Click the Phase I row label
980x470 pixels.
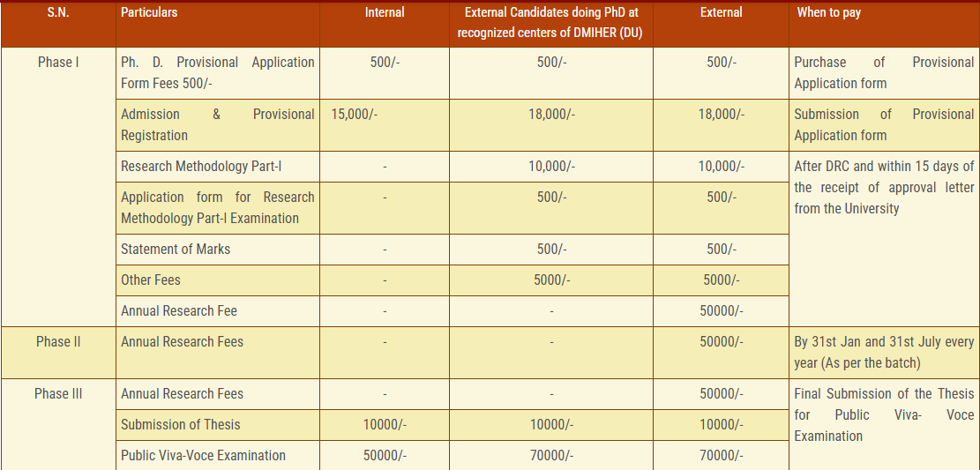pyautogui.click(x=58, y=63)
